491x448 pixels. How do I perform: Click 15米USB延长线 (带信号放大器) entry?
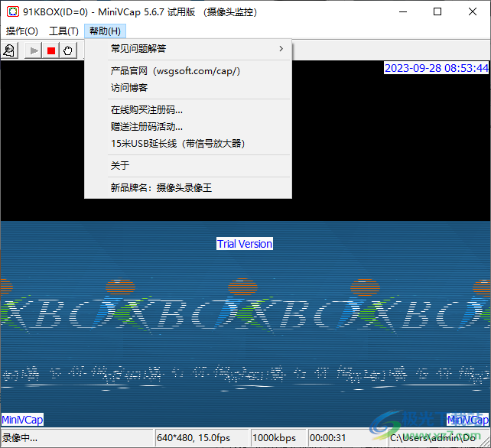click(x=188, y=144)
